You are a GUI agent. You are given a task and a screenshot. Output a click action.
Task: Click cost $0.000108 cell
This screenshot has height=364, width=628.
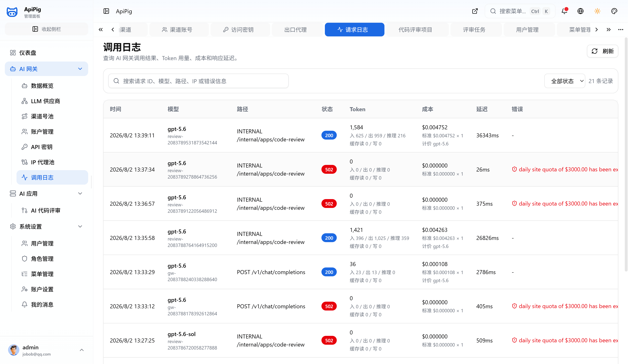435,264
